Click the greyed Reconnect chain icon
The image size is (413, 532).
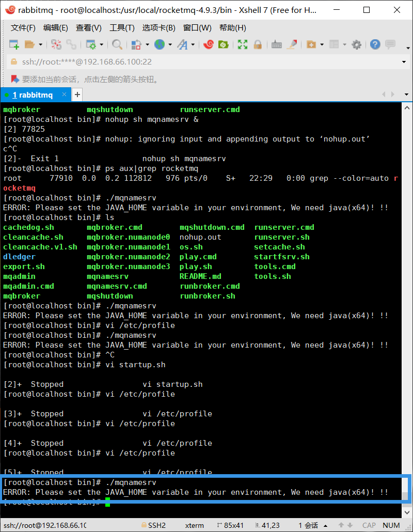click(71, 44)
